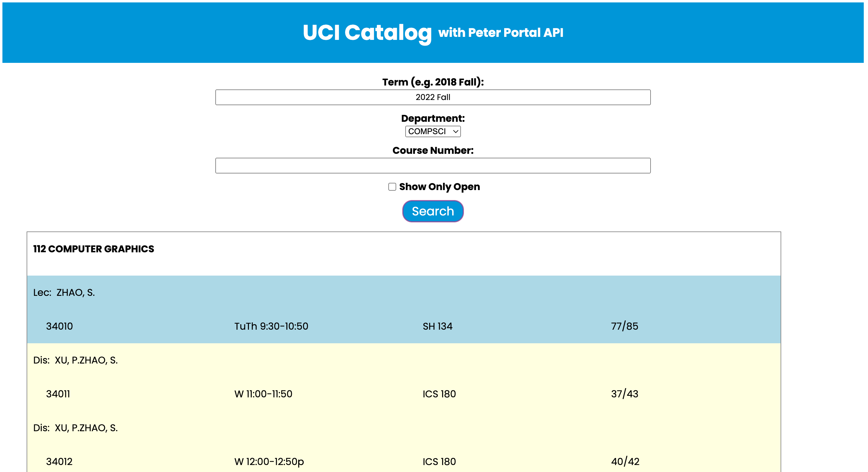The height and width of the screenshot is (472, 868).
Task: Click the W 11:00-11:50 discussion time
Action: click(x=263, y=394)
